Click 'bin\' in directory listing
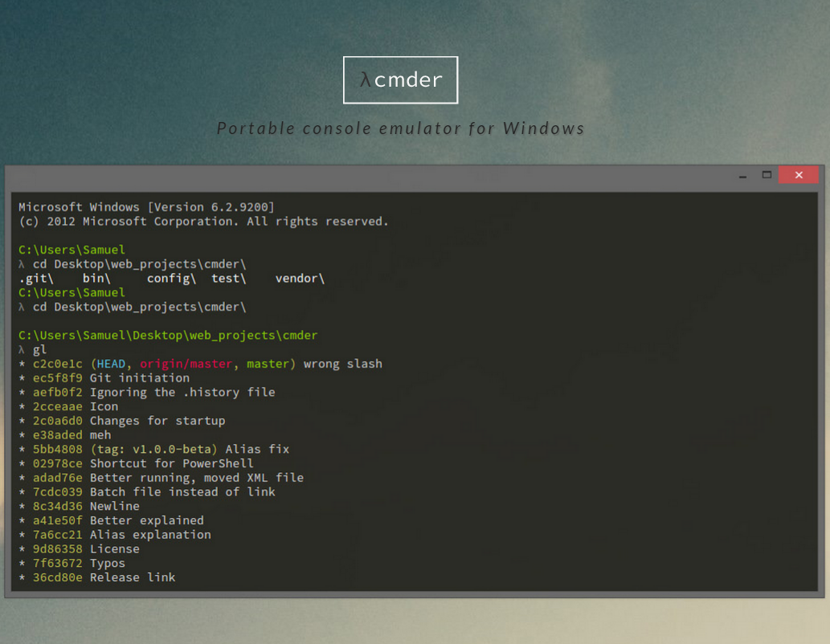The image size is (830, 644). click(x=96, y=279)
